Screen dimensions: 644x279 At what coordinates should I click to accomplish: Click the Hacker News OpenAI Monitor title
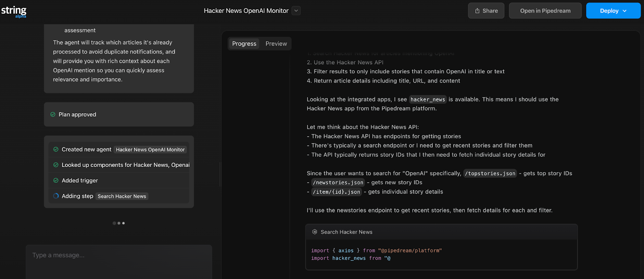pos(246,11)
